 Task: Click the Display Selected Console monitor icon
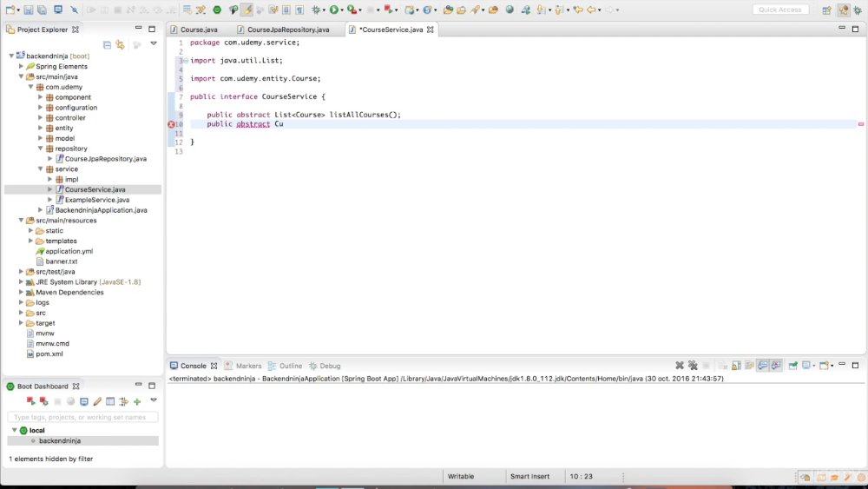pyautogui.click(x=806, y=366)
